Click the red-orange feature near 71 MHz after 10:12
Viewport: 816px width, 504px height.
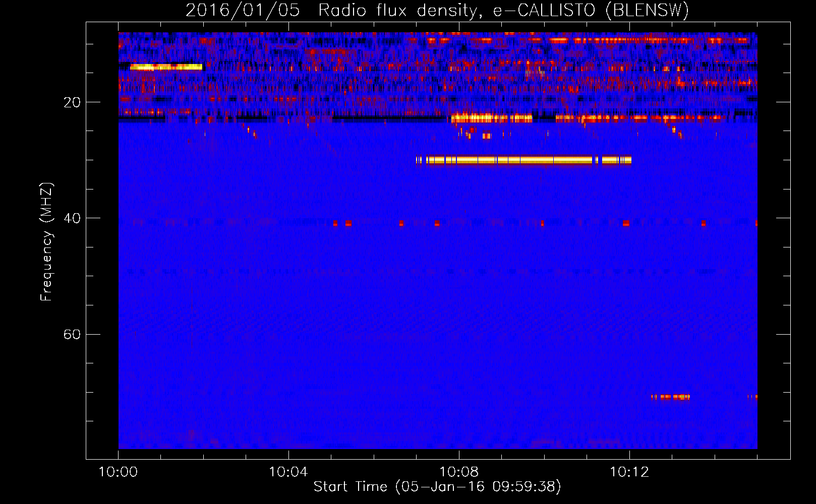pyautogui.click(x=671, y=397)
